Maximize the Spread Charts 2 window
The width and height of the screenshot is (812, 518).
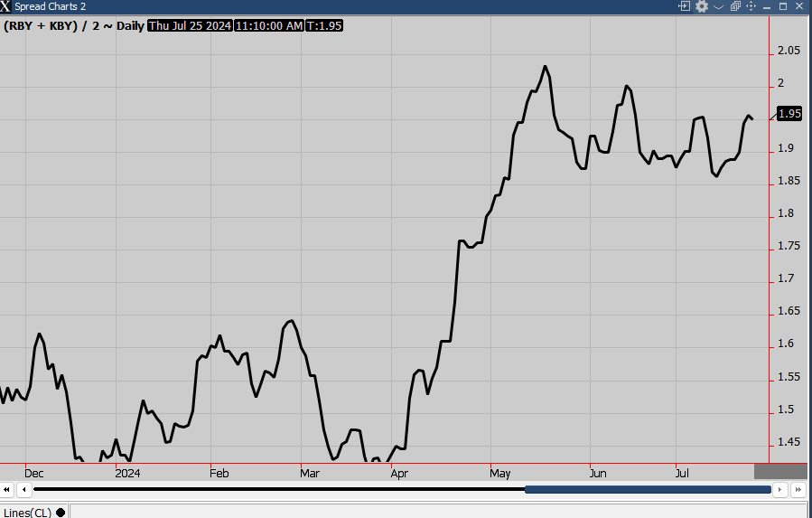pyautogui.click(x=783, y=6)
